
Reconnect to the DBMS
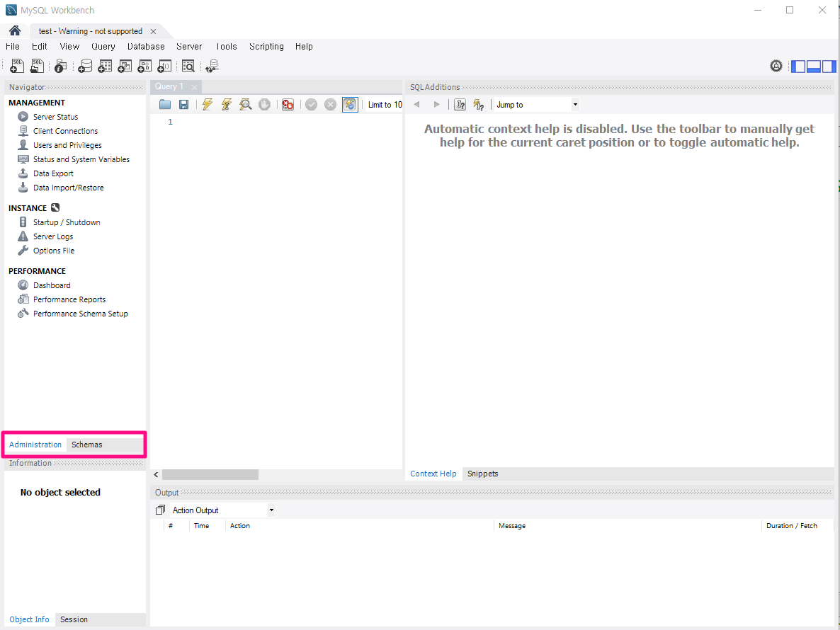click(x=212, y=66)
